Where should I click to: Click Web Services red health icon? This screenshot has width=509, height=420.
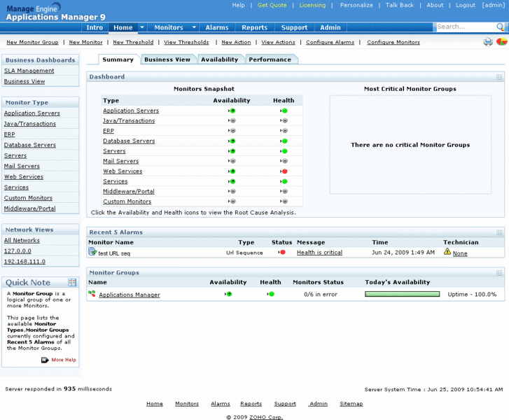pos(284,171)
